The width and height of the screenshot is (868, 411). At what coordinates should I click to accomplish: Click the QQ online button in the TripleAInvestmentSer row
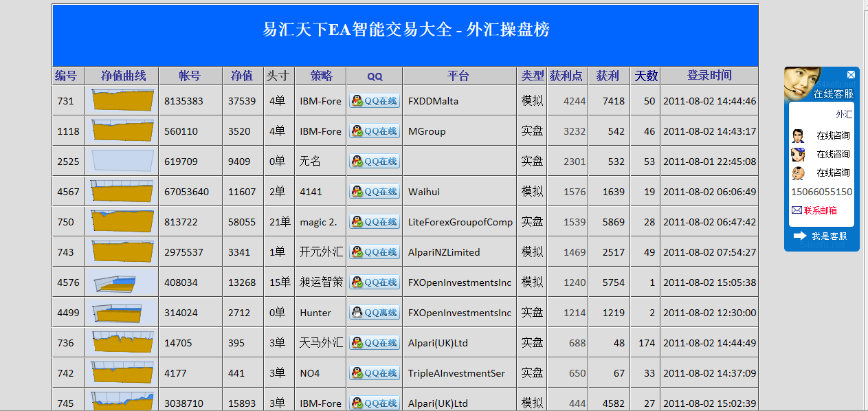(x=375, y=373)
